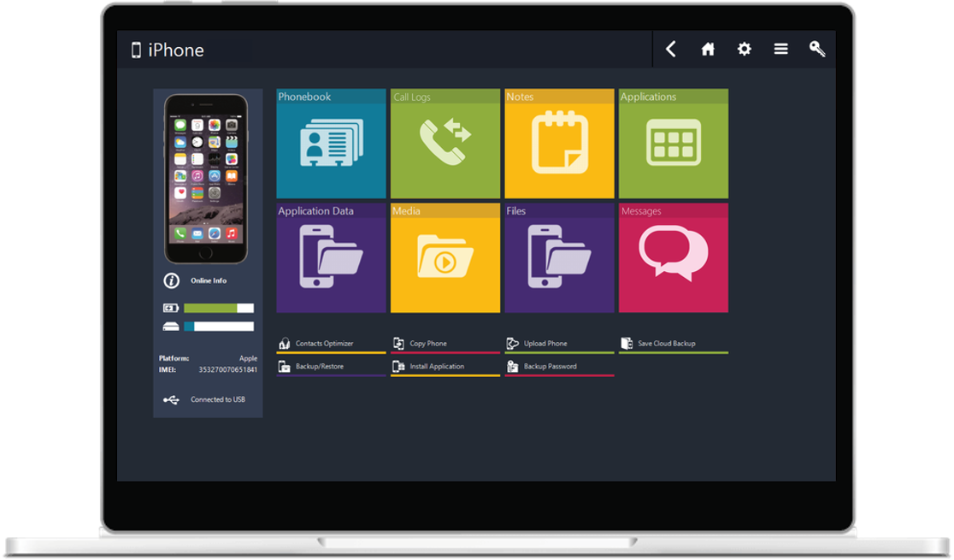Click the battery level progress bar
Viewport: 954px width, 560px height.
click(219, 307)
